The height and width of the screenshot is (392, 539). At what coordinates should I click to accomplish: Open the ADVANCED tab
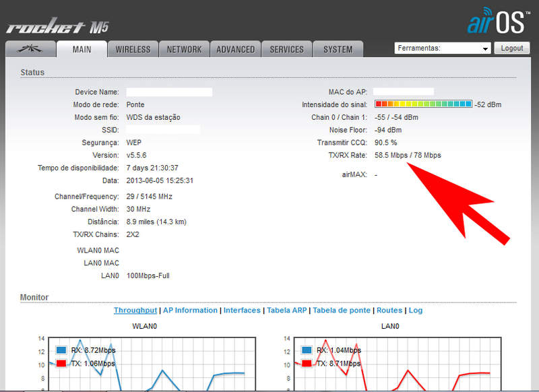[x=235, y=49]
